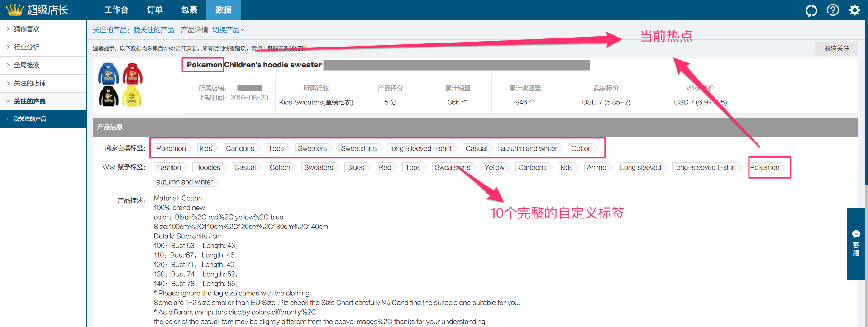
Task: Click merchant tag Cartoons
Action: [241, 148]
